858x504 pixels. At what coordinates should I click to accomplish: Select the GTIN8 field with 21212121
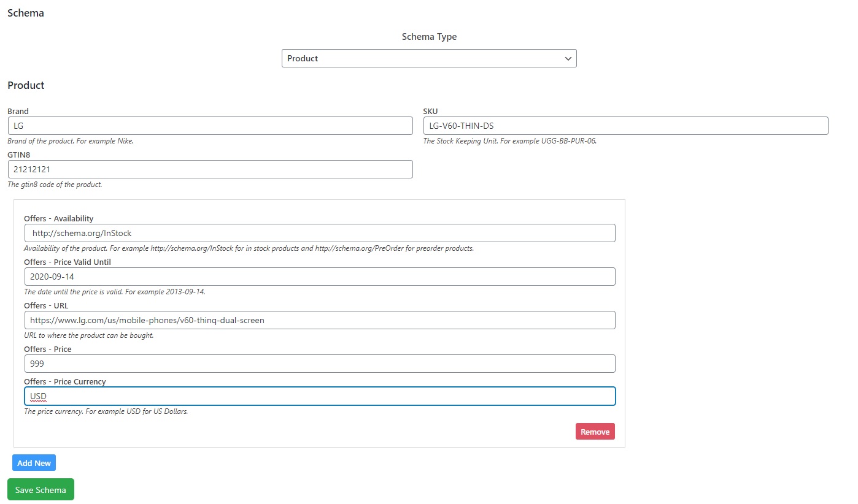click(x=210, y=169)
